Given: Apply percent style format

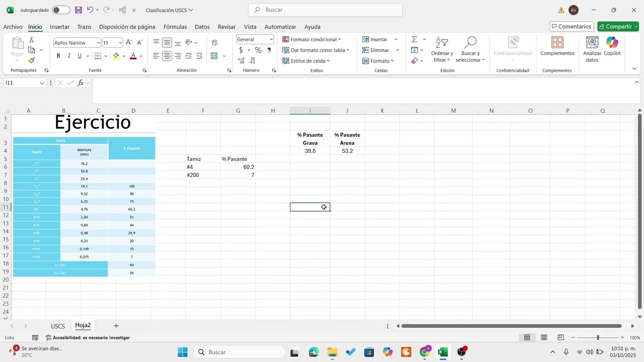Looking at the screenshot, I should pyautogui.click(x=258, y=50).
